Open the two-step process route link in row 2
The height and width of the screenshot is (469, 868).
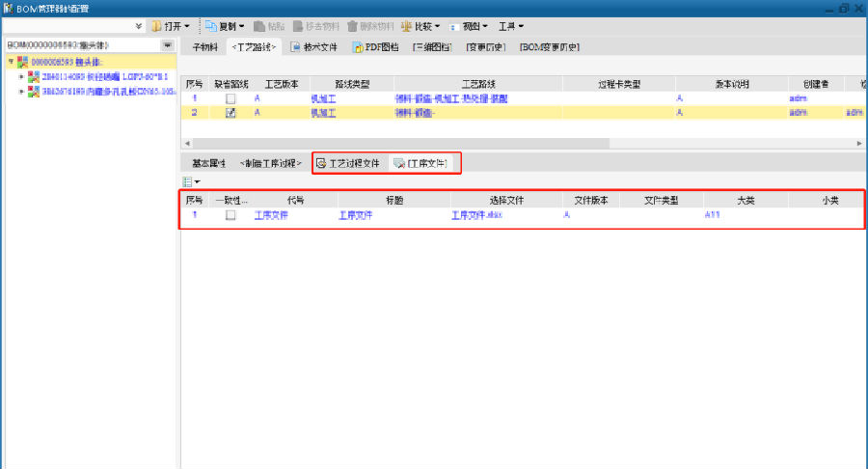click(x=415, y=113)
